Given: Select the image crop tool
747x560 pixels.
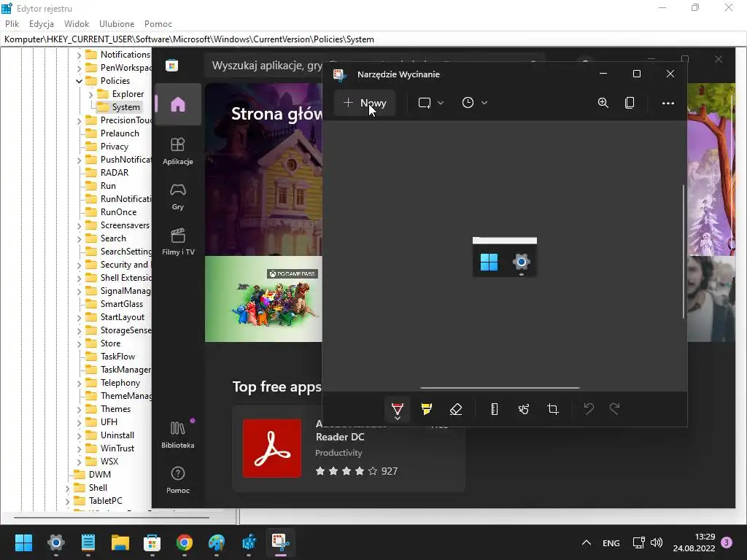Looking at the screenshot, I should pyautogui.click(x=553, y=410).
